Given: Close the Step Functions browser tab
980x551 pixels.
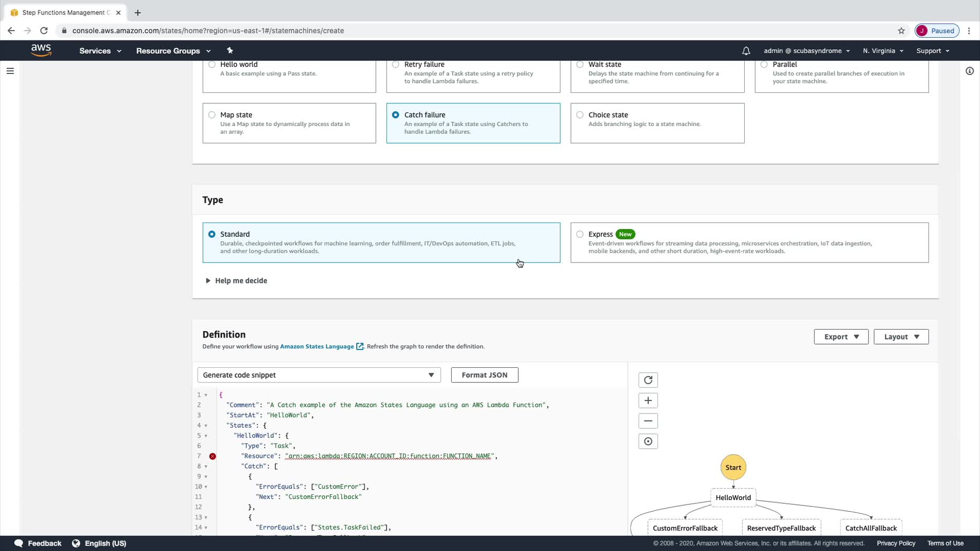Looking at the screenshot, I should point(118,13).
